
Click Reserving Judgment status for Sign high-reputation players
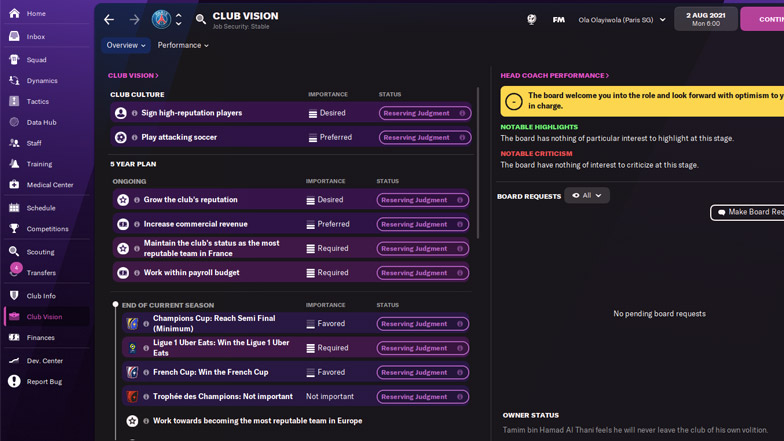pos(425,114)
